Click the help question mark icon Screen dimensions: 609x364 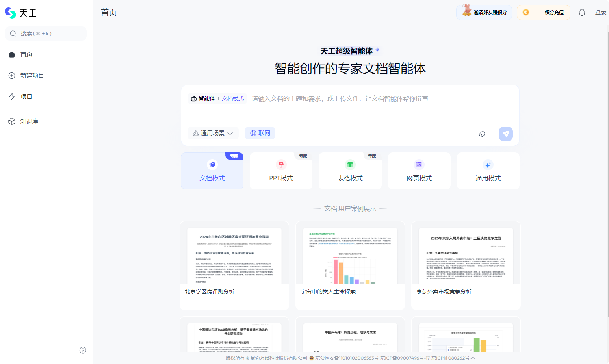pos(83,350)
